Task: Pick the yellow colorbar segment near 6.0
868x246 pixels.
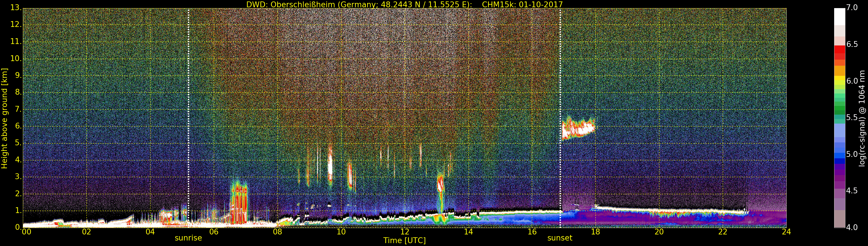Action: (839, 80)
